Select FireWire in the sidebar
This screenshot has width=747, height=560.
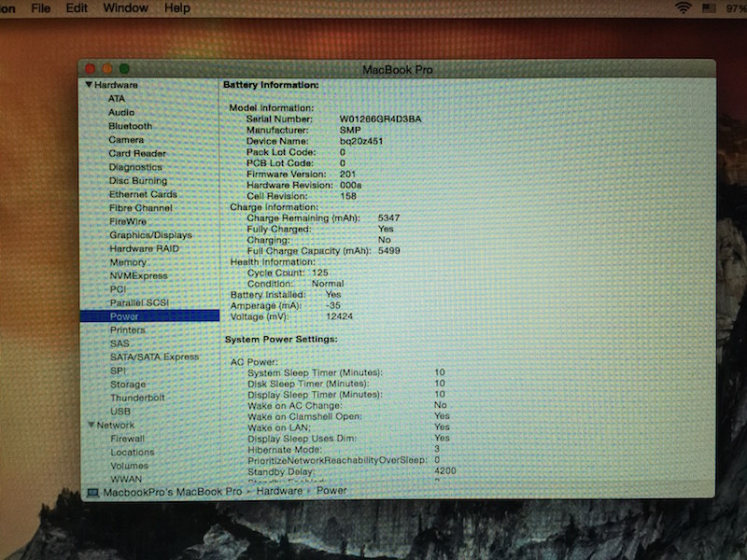(128, 221)
